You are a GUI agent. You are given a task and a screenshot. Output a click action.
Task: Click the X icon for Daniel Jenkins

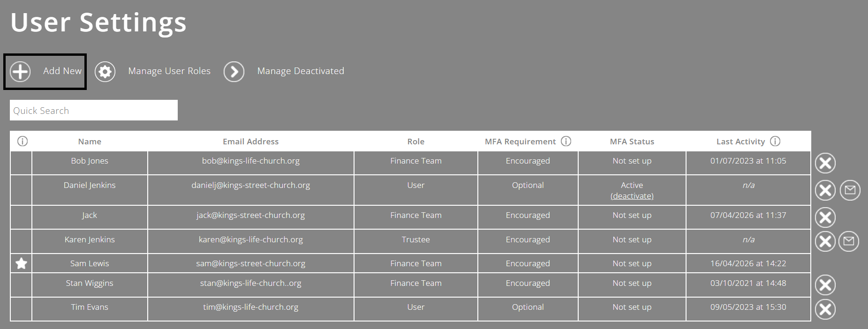point(825,190)
